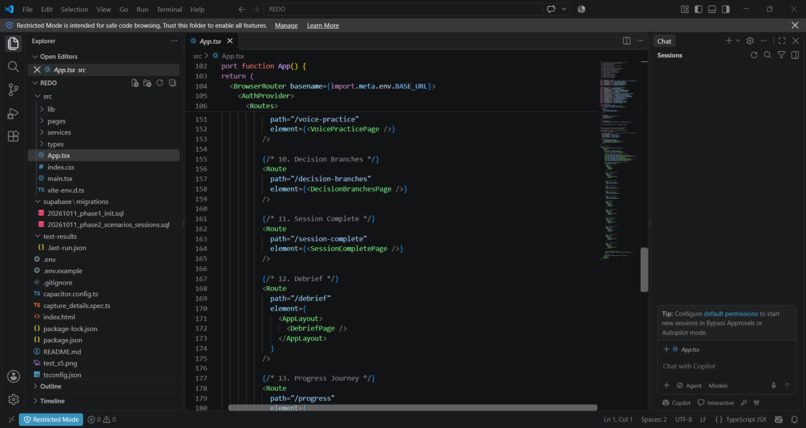Focus the Chat with Copilot input
The height and width of the screenshot is (428, 806).
point(727,366)
